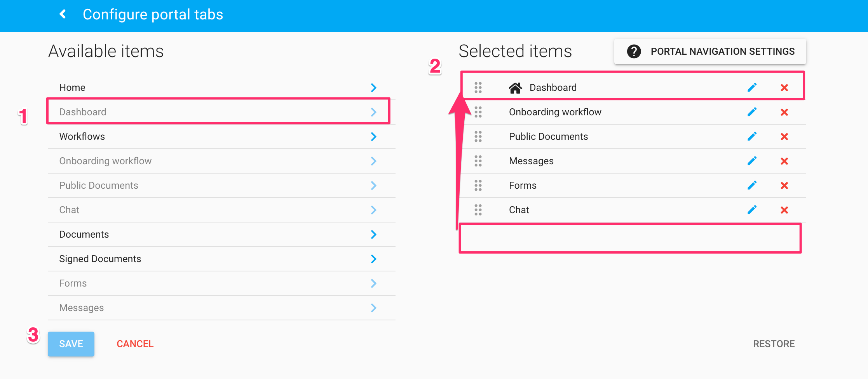Click RESTORE at the bottom right
The width and height of the screenshot is (868, 379).
pyautogui.click(x=774, y=344)
